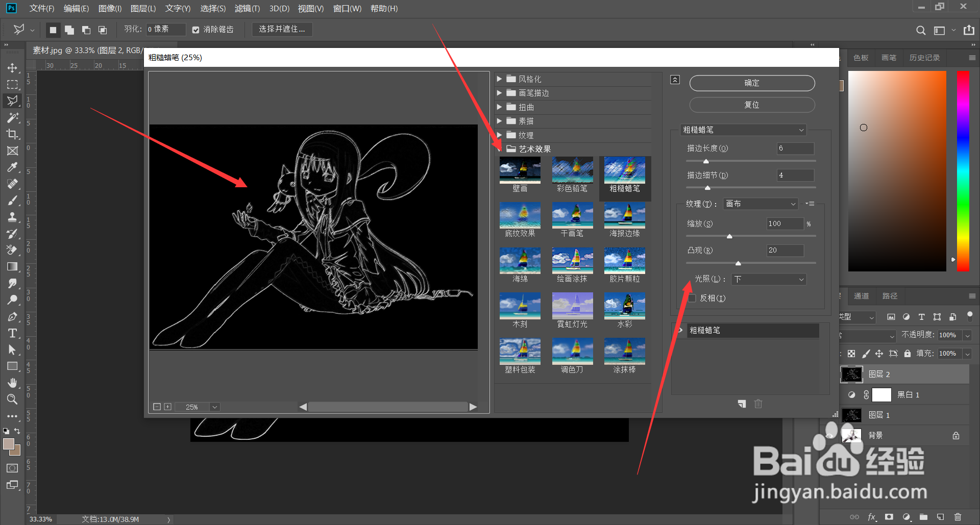Select the Smudge tool
Image resolution: width=980 pixels, height=525 pixels.
coord(12,283)
